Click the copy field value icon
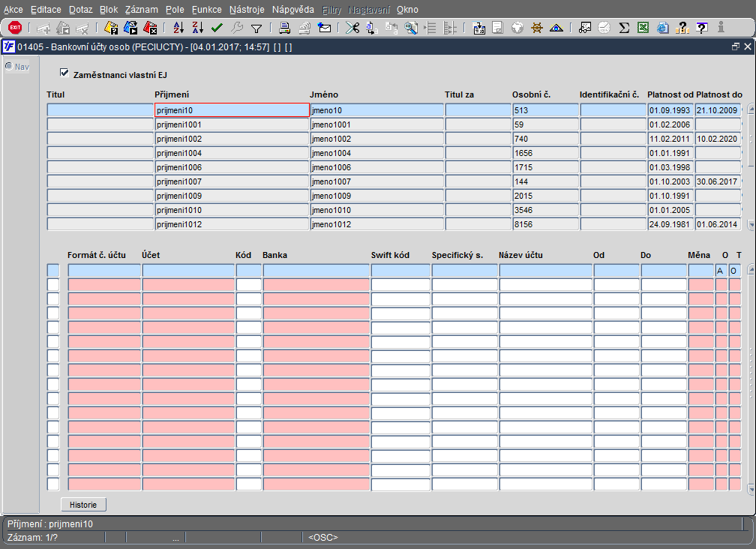Viewport: 756px width, 549px height. coord(372,28)
